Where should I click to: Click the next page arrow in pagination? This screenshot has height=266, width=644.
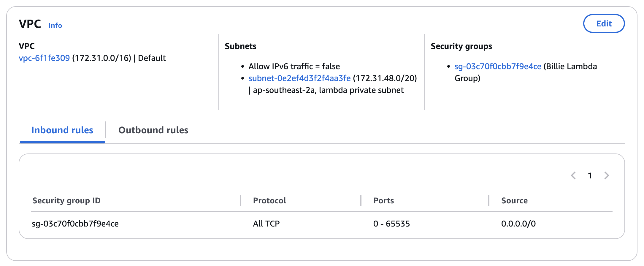[607, 175]
